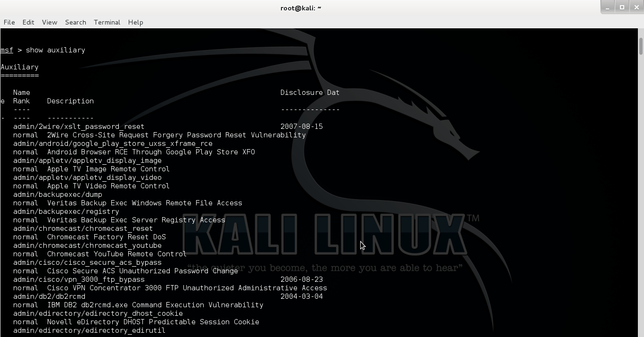Click 'Cisco Secure ACS Unauthorized Password Change'
Screen dimensions: 644x337
click(142, 271)
